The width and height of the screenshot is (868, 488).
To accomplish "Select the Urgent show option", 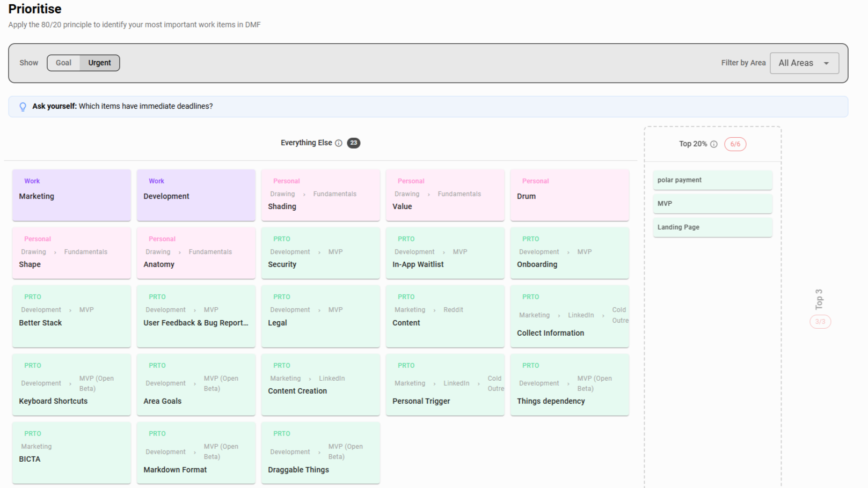I will point(100,63).
